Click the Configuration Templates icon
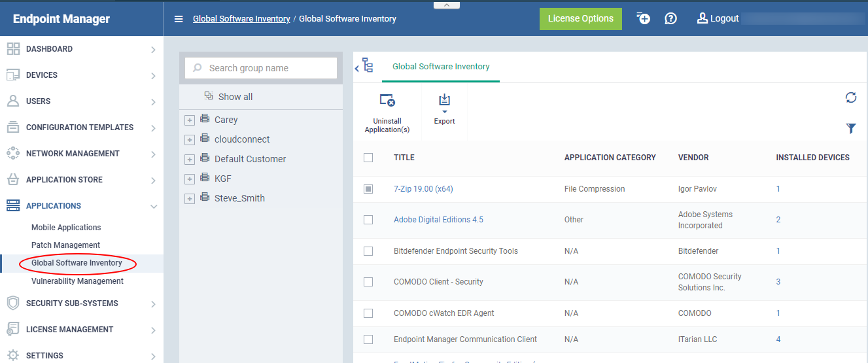 (x=13, y=128)
